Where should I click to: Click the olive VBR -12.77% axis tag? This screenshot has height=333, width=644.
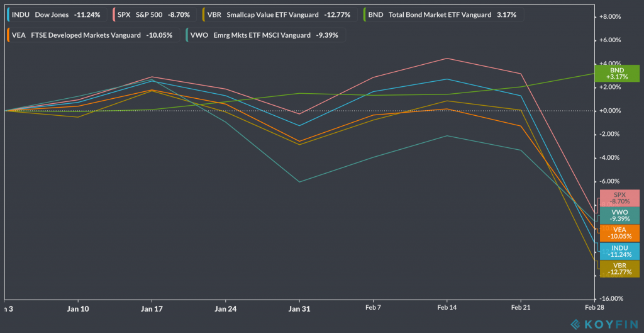(x=619, y=269)
